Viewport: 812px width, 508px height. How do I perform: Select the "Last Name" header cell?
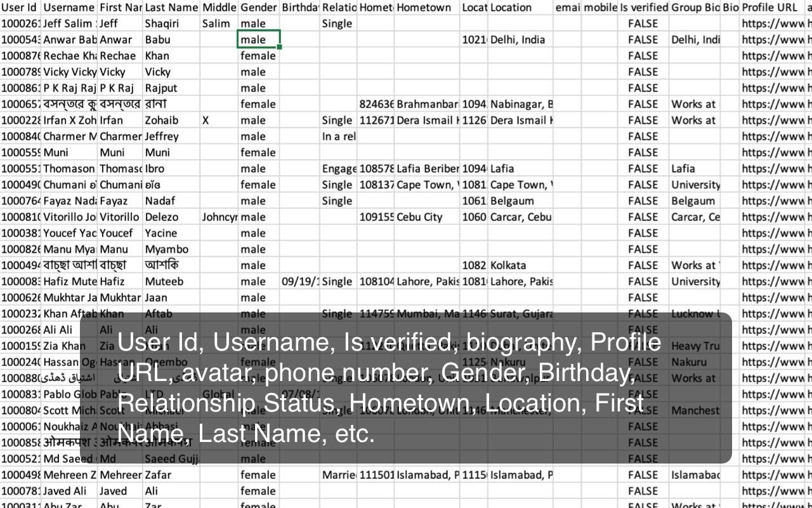pos(171,8)
